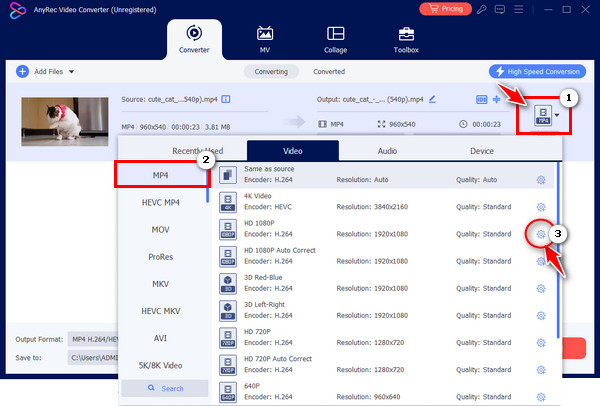Open the Converter tab

[194, 40]
